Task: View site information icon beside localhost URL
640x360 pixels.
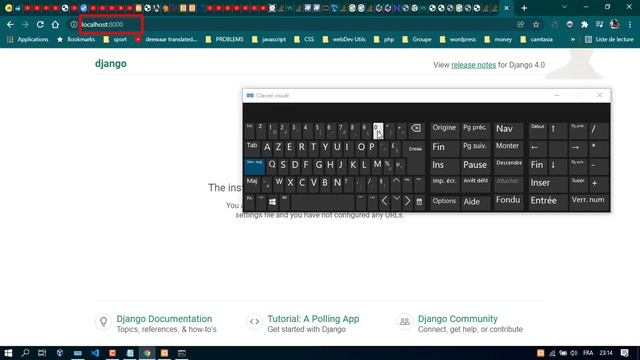Action: point(73,24)
